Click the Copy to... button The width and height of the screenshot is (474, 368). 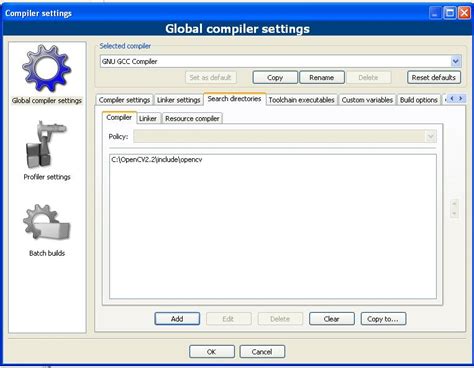point(383,319)
